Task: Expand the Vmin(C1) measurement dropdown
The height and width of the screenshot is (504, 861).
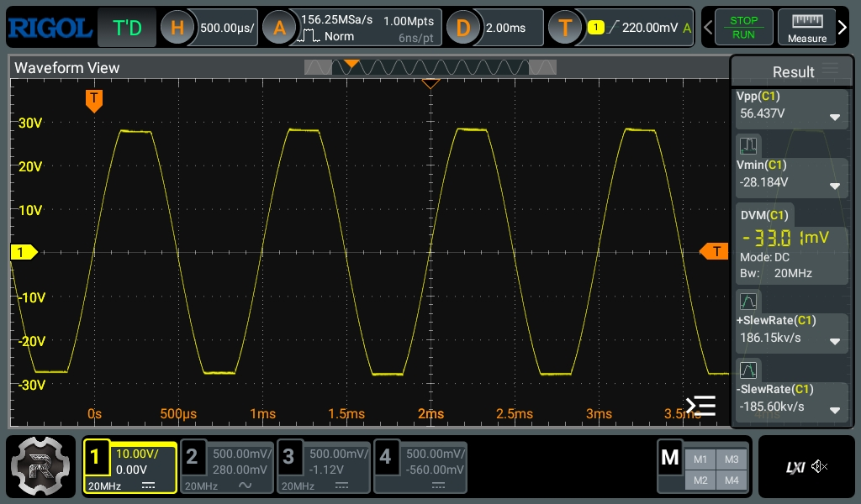Action: point(835,186)
